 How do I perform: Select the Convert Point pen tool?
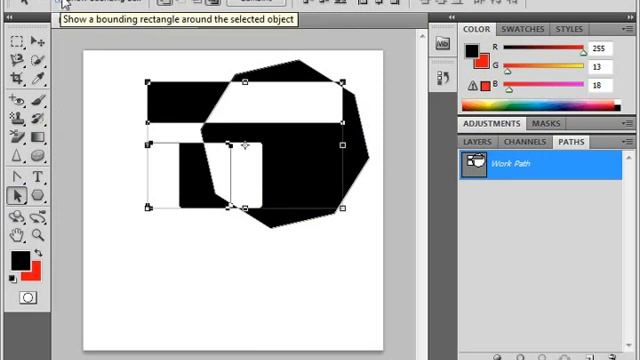tap(17, 177)
